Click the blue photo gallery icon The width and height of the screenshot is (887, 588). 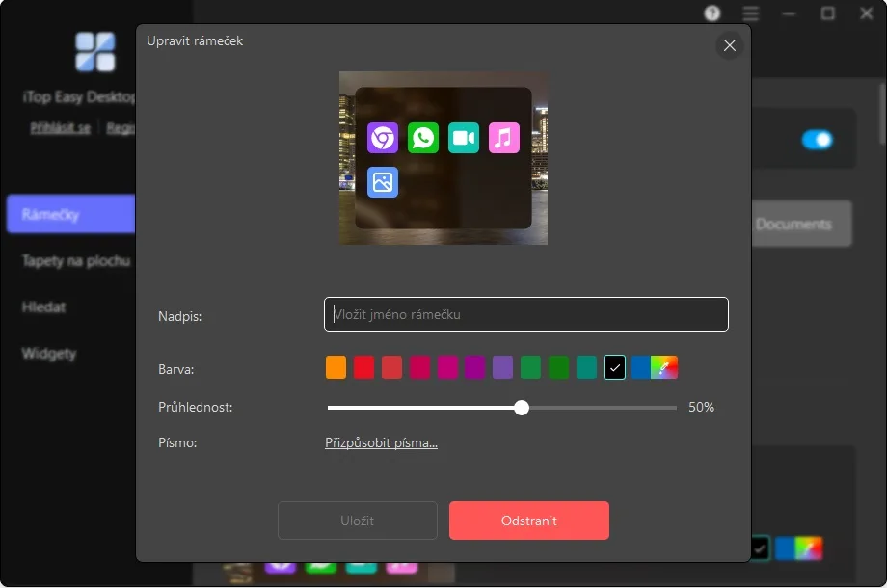tap(383, 182)
